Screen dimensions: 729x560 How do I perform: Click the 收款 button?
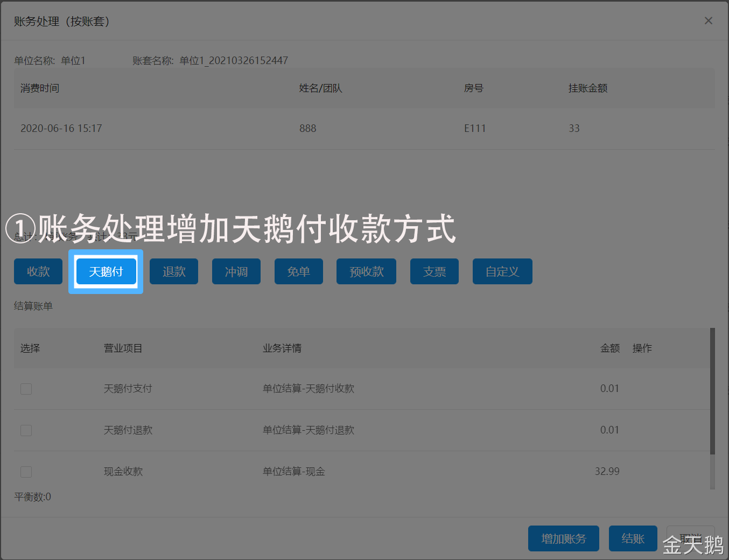coord(38,271)
